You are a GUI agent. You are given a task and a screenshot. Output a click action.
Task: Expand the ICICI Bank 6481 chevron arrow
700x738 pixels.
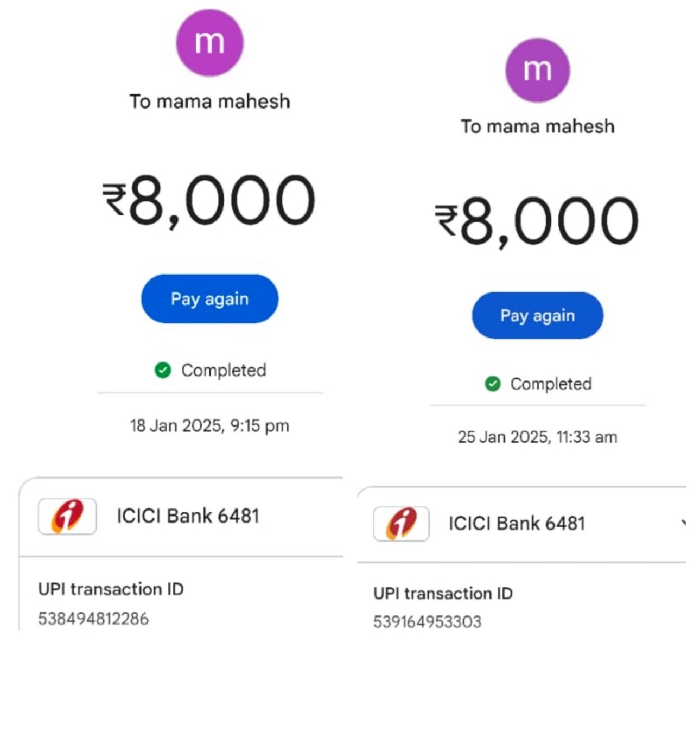click(x=683, y=523)
